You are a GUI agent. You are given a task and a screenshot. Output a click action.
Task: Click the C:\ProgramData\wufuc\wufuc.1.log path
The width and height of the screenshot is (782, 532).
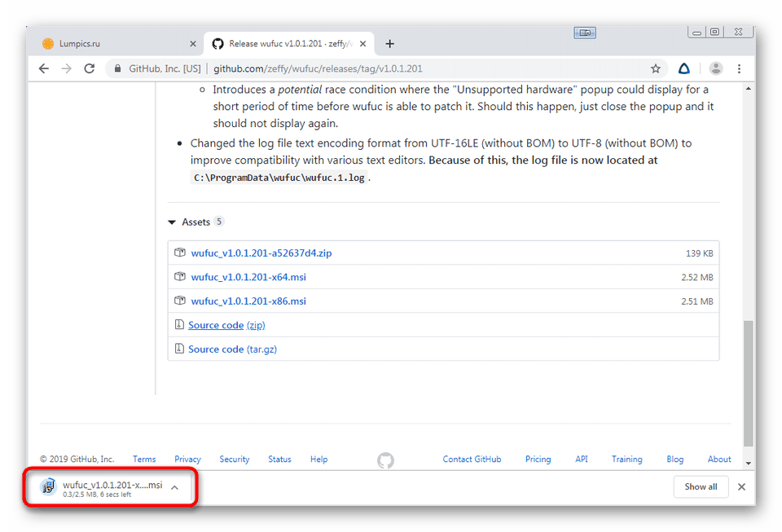click(x=279, y=178)
